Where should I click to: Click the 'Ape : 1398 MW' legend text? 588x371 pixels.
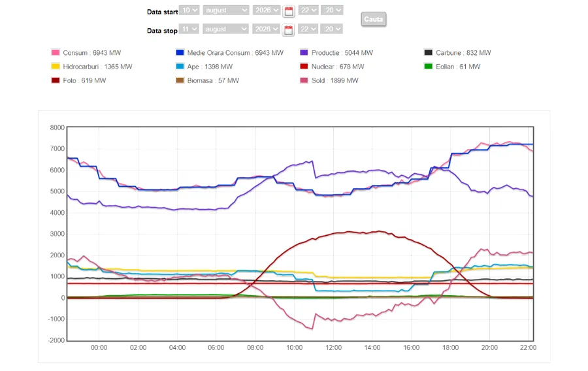(x=210, y=67)
